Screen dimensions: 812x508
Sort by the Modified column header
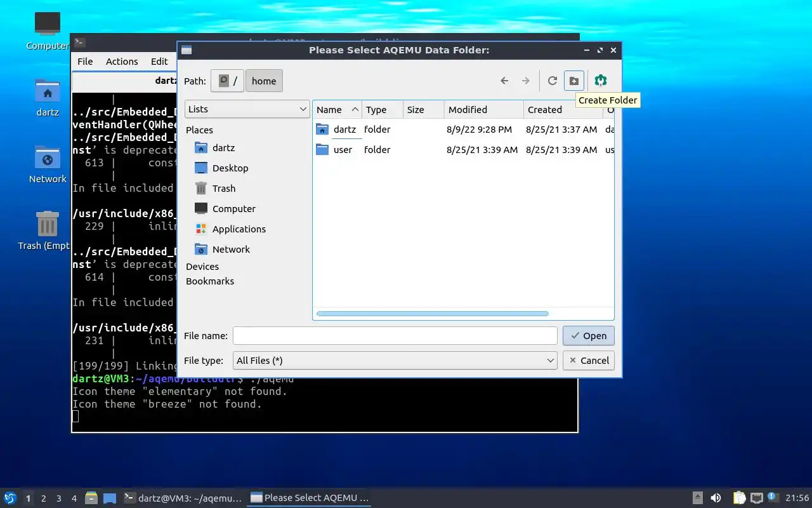pos(484,110)
